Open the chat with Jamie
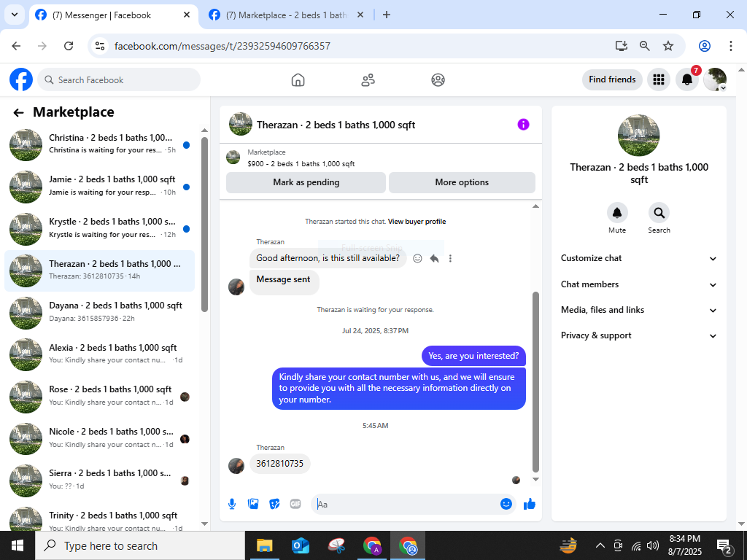Image resolution: width=747 pixels, height=560 pixels. tap(99, 187)
